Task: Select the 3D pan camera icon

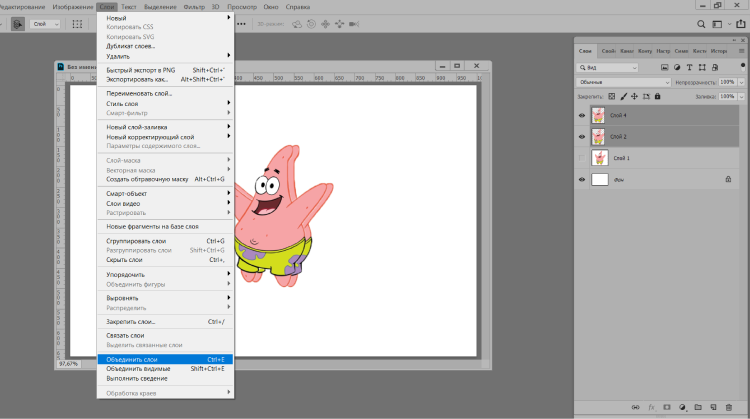Action: 325,24
